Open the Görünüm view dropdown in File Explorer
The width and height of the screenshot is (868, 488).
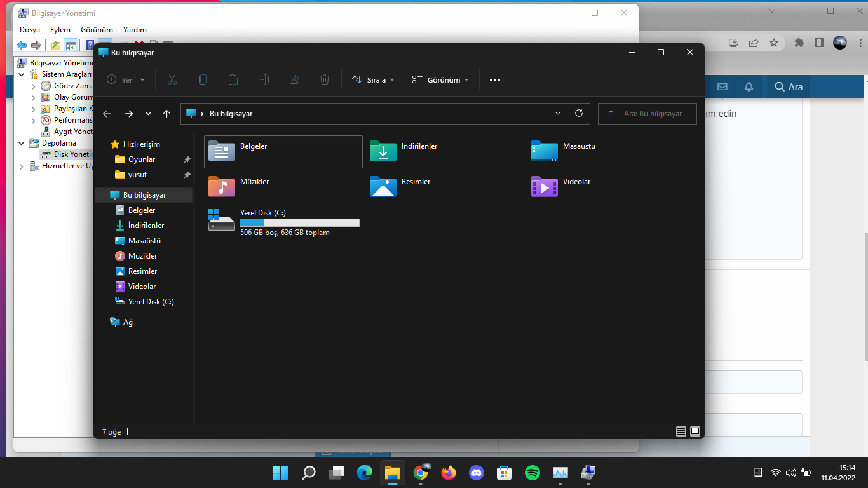(440, 80)
